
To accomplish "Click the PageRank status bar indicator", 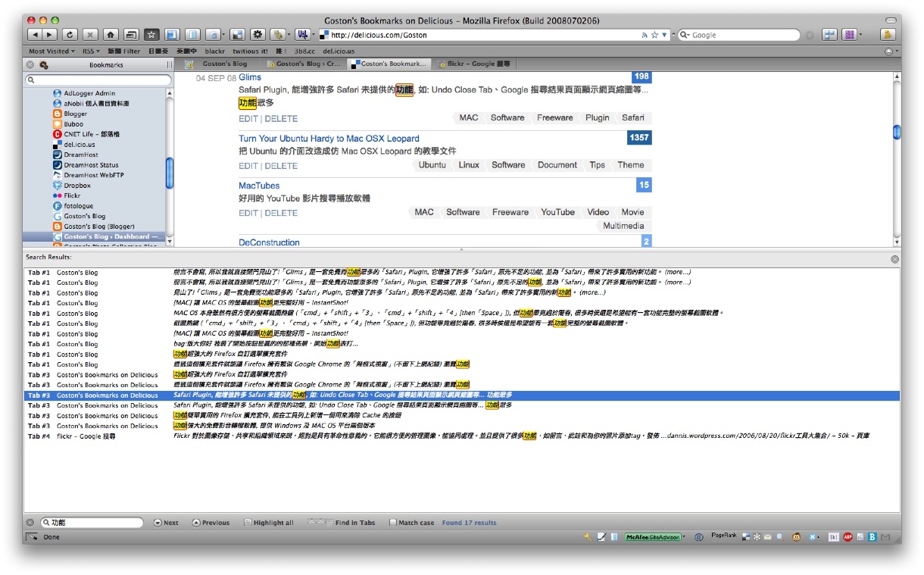I will pos(723,536).
